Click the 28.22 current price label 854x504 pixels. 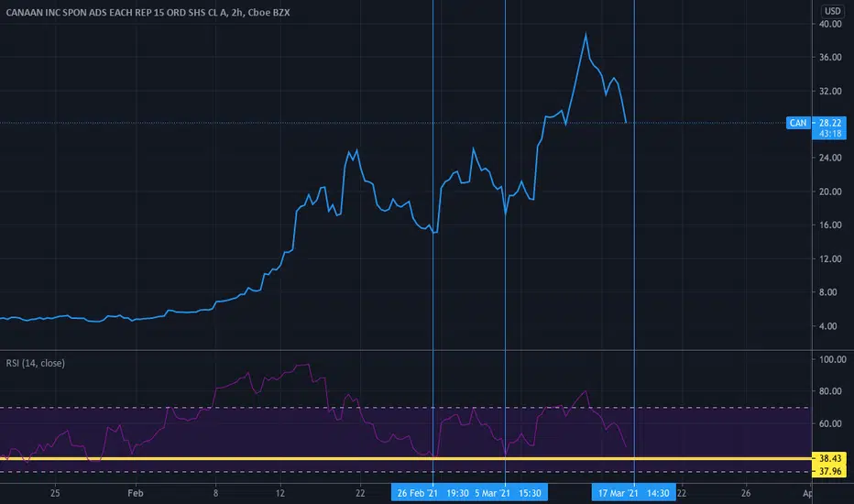829,123
